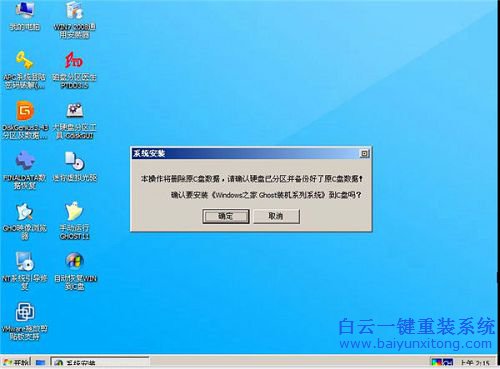This screenshot has height=369, width=500.
Task: Select the 系统安装 taskbar window button
Action: (x=100, y=362)
